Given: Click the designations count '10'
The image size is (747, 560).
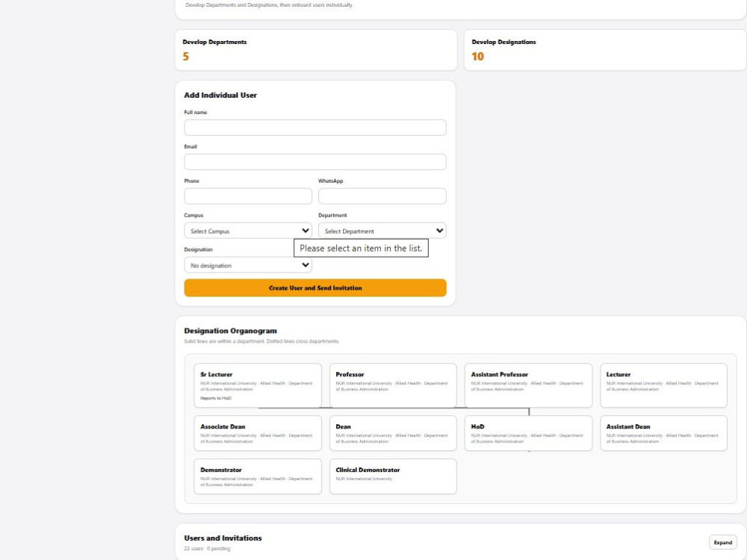Looking at the screenshot, I should coord(478,57).
